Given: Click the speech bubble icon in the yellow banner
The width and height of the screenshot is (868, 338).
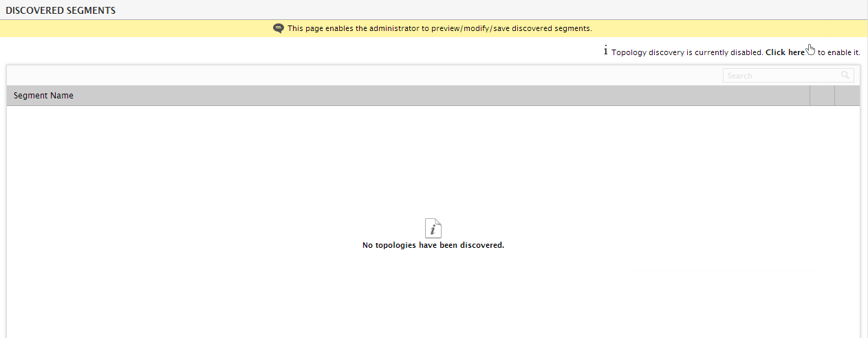Looking at the screenshot, I should [x=279, y=28].
